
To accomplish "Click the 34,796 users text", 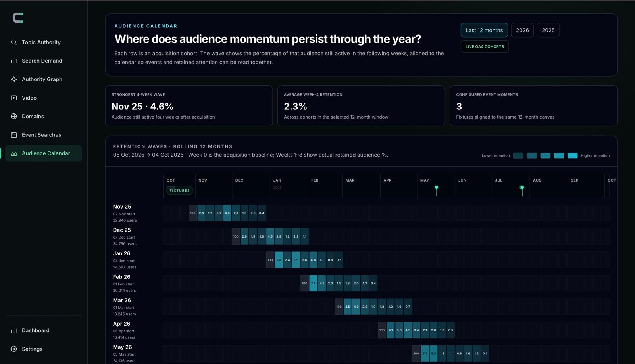I will (x=125, y=244).
